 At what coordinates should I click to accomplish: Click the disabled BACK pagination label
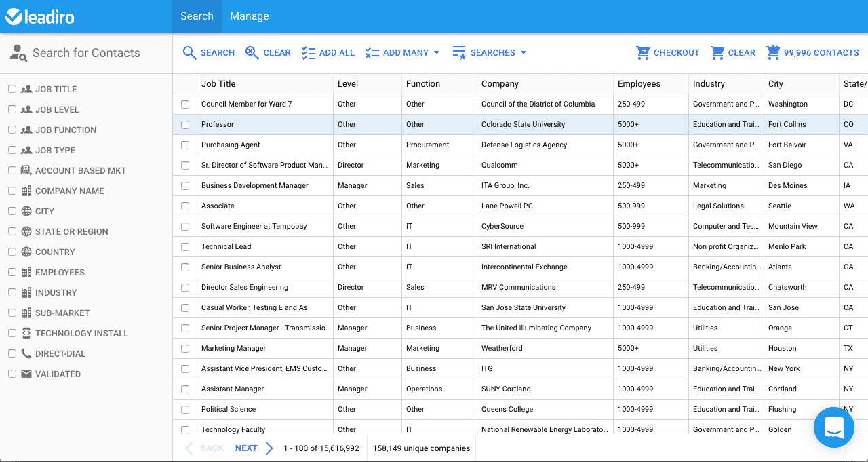point(212,448)
